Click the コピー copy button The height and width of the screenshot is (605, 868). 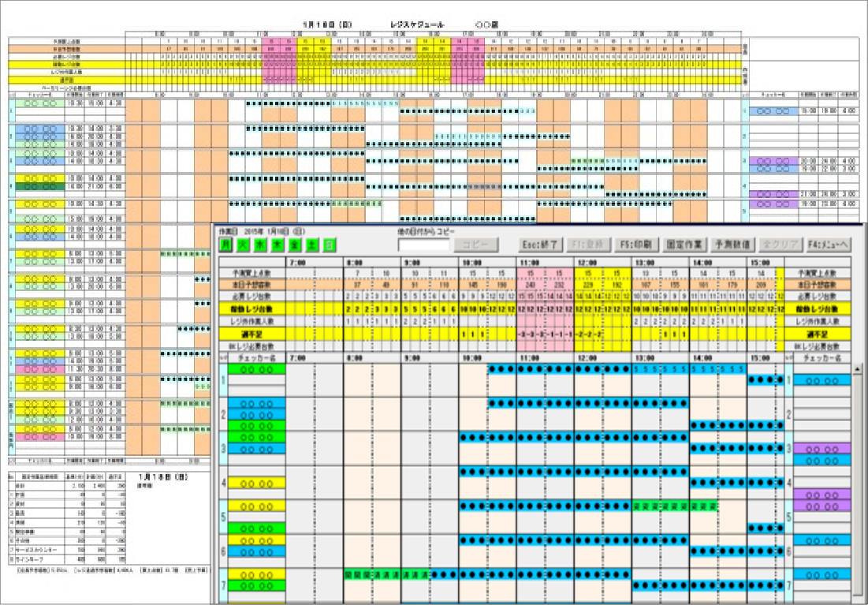(476, 245)
